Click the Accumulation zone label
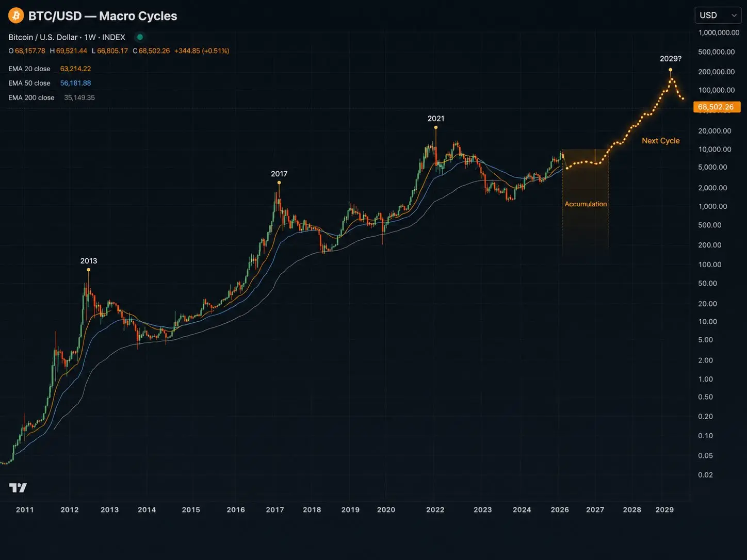 click(586, 204)
